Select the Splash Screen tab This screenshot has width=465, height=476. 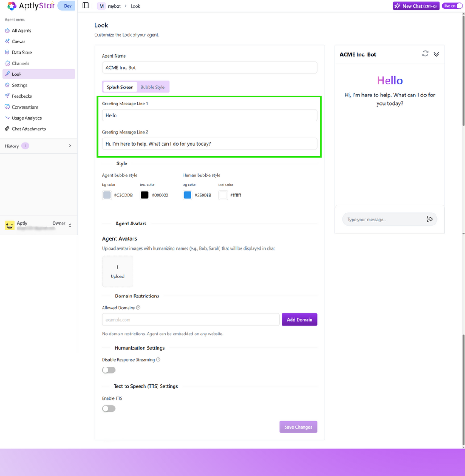click(x=120, y=87)
